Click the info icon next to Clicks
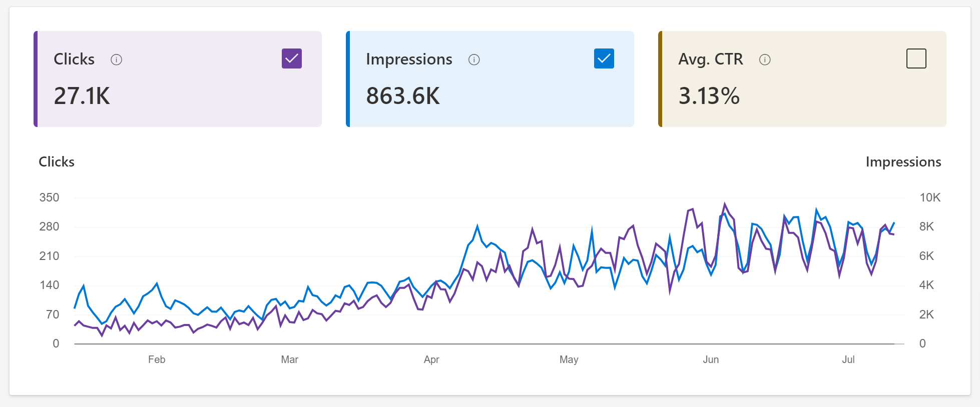This screenshot has width=980, height=407. pyautogui.click(x=116, y=60)
